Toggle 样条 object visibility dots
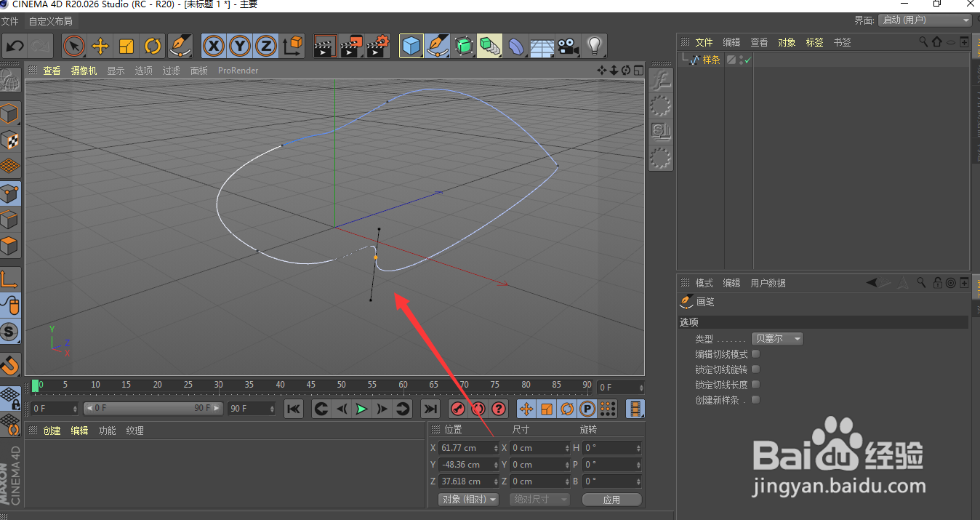The image size is (980, 520). pos(741,60)
